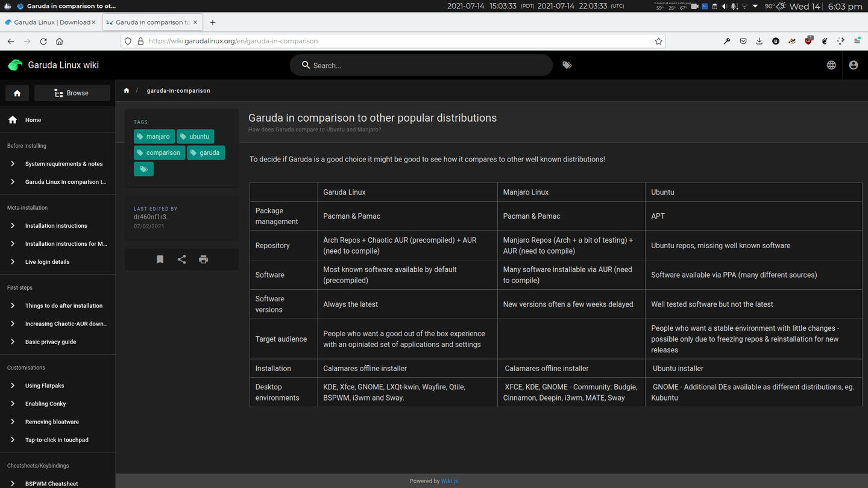The width and height of the screenshot is (868, 488).
Task: Click the home icon button above the sidebar
Action: pos(17,93)
